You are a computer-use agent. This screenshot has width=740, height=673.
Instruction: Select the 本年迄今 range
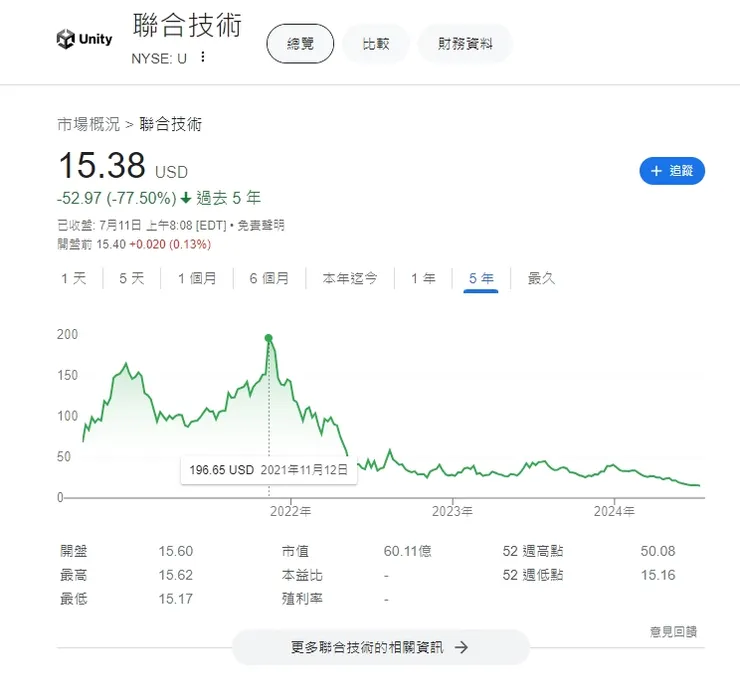pyautogui.click(x=350, y=278)
